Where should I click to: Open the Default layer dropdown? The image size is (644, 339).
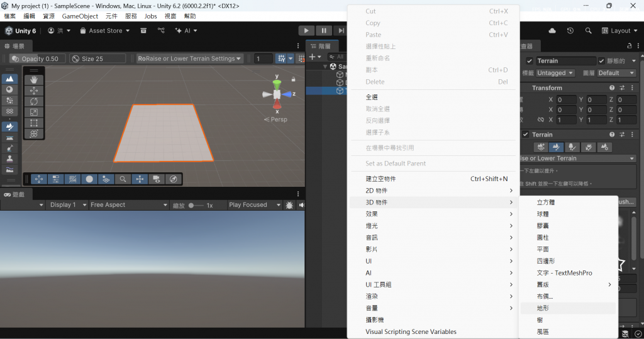[616, 73]
